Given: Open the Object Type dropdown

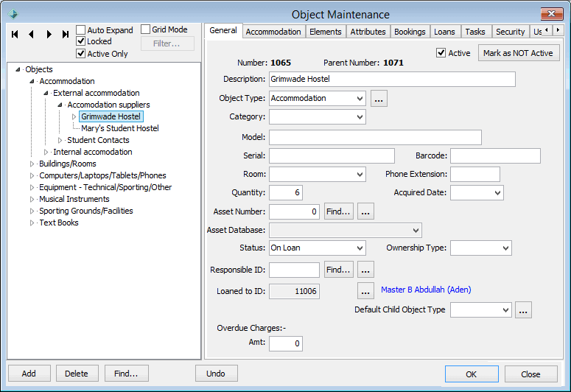Looking at the screenshot, I should click(x=360, y=98).
